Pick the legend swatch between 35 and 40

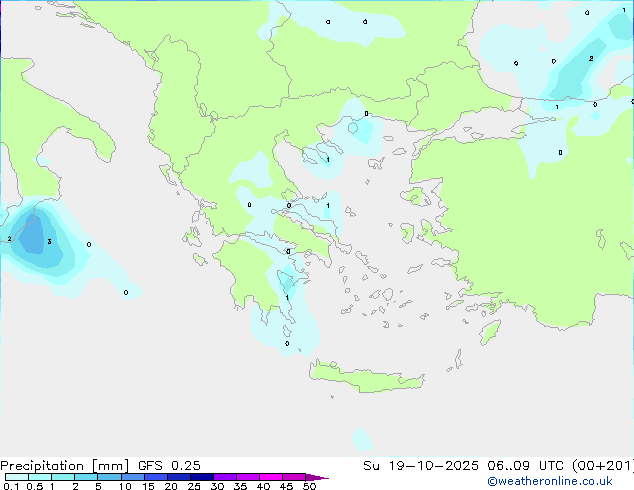pos(248,477)
